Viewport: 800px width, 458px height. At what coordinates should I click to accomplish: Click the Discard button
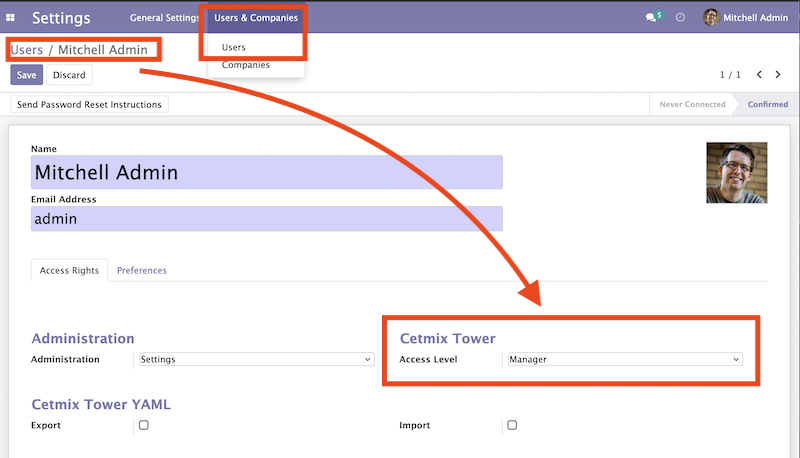[x=69, y=75]
